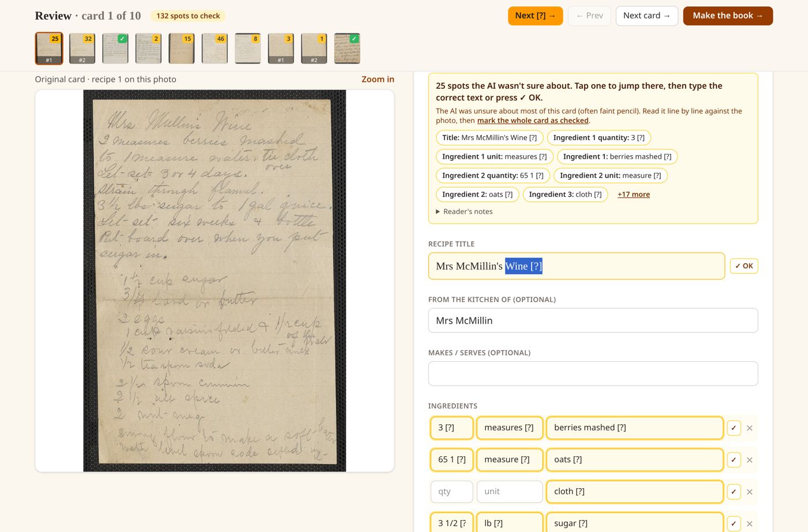The width and height of the screenshot is (808, 532).
Task: Jump to Ingredient 3: cloth spot
Action: tap(566, 194)
